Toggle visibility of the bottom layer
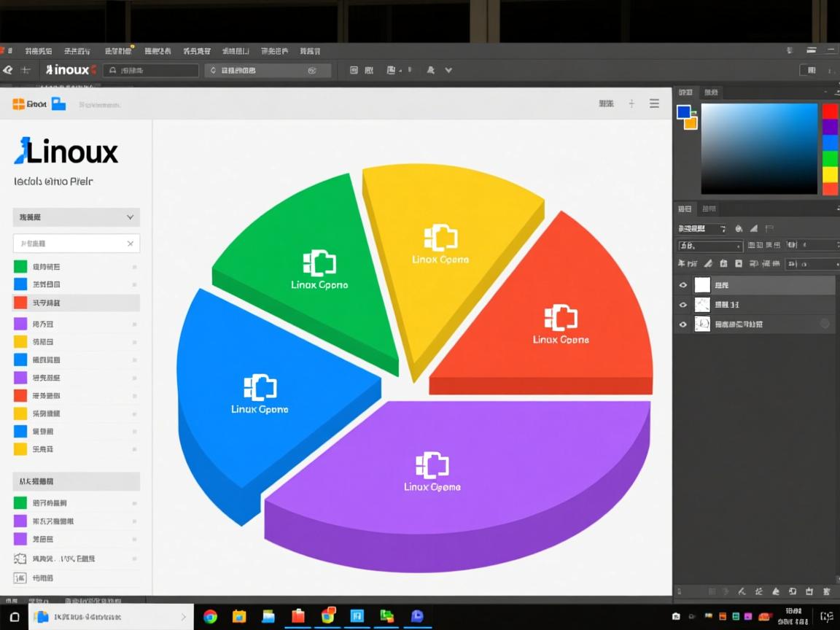The image size is (840, 630). coord(683,324)
